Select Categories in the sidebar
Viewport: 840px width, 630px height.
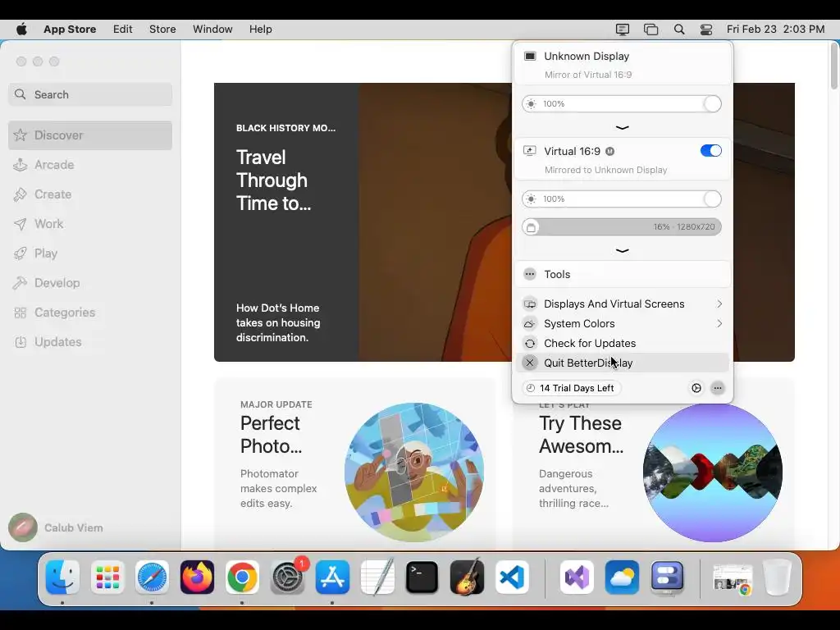pyautogui.click(x=90, y=313)
